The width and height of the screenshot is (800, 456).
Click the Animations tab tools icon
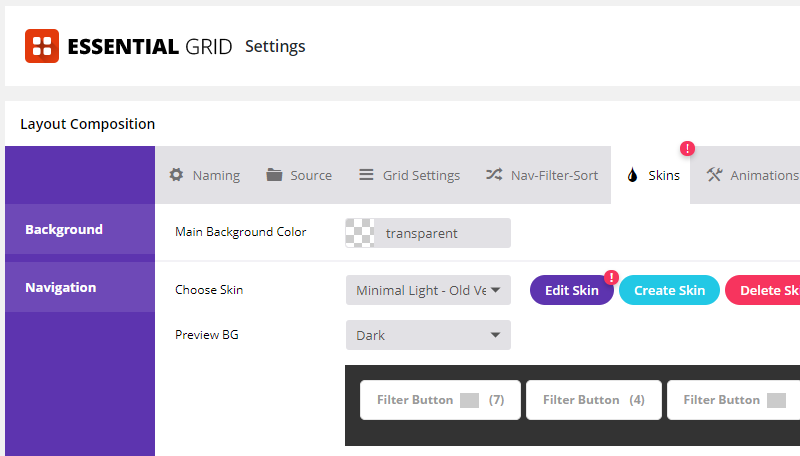tap(714, 175)
